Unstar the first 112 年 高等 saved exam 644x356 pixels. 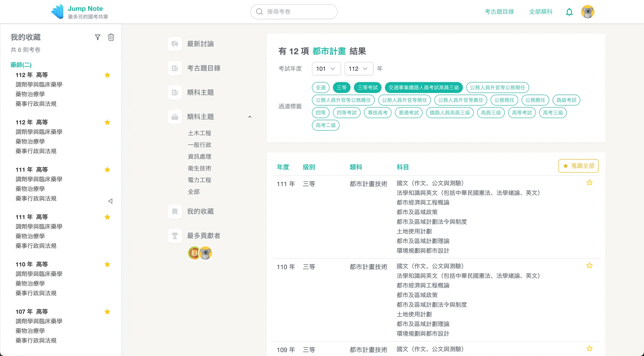pos(107,75)
